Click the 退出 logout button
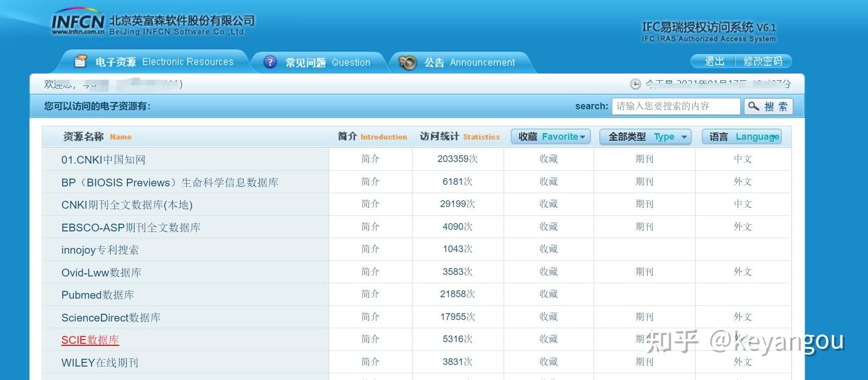This screenshot has width=868, height=380. (x=714, y=61)
